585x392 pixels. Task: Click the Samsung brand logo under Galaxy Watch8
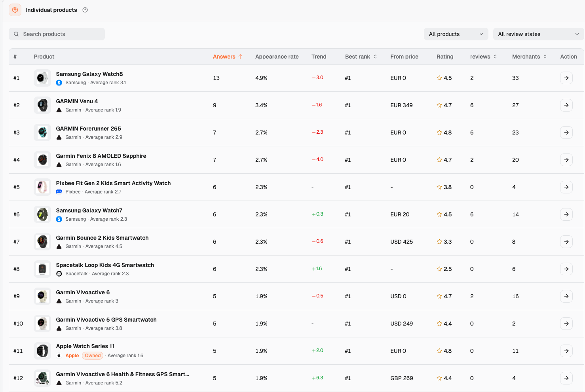(59, 83)
